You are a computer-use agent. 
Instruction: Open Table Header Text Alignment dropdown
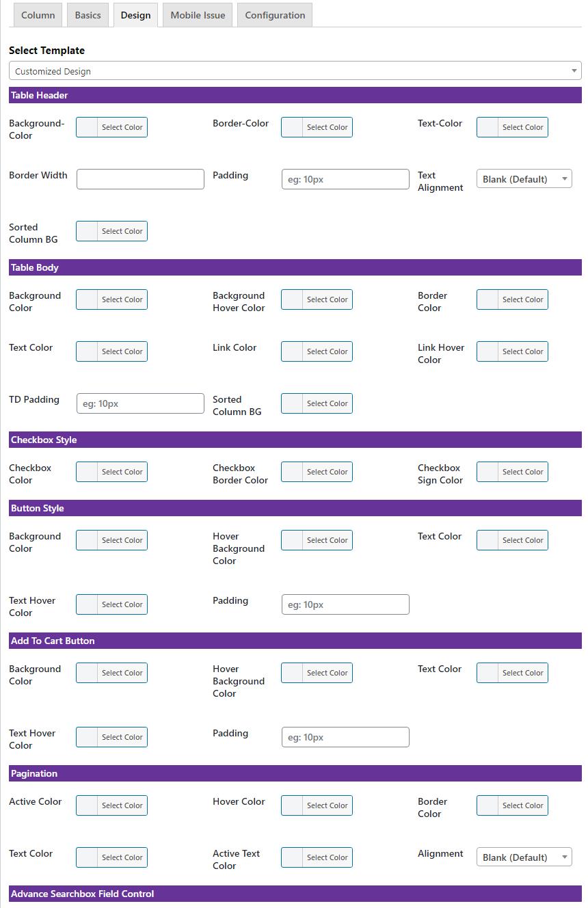tap(524, 179)
